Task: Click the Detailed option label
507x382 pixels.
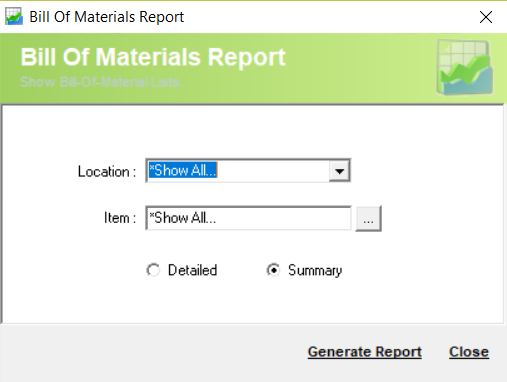Action: tap(192, 270)
